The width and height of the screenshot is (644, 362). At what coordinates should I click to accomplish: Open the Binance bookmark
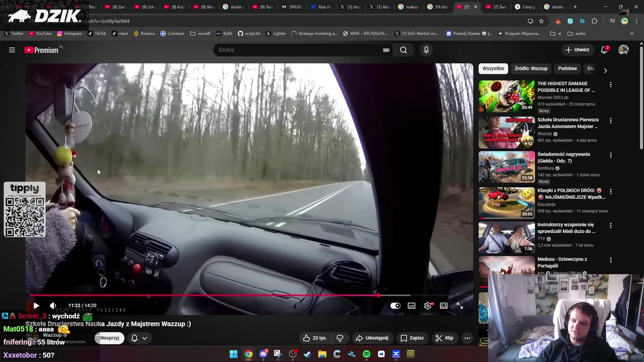pos(144,34)
